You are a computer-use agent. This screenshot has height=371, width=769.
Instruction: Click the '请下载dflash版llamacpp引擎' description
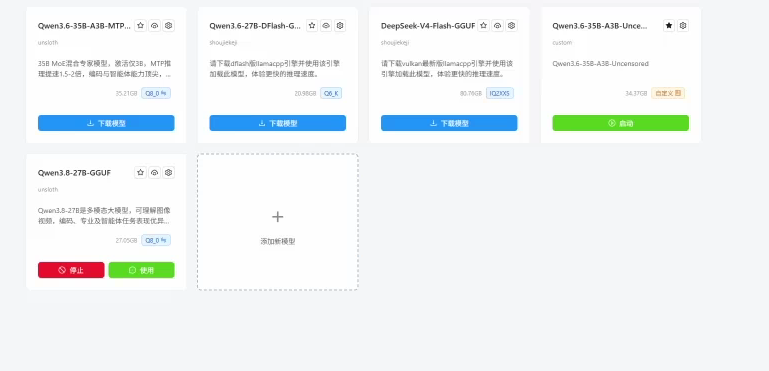tap(275, 69)
